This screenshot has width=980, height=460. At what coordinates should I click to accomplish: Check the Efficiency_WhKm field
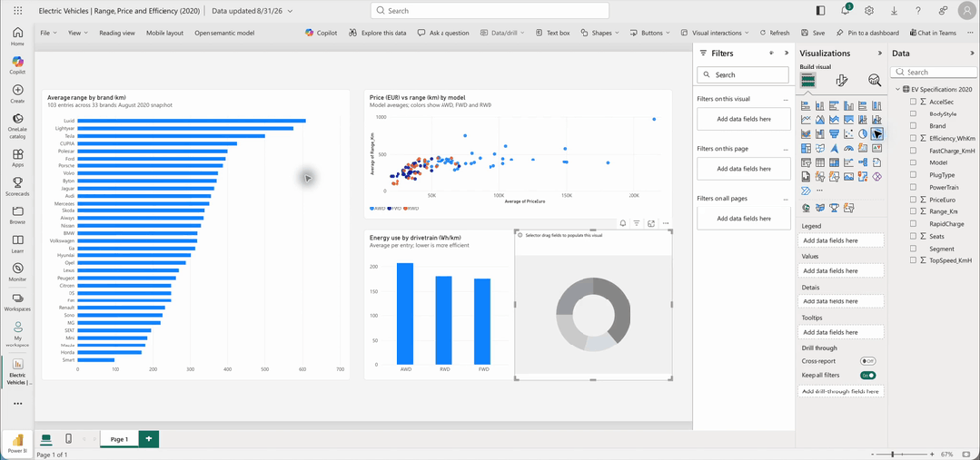[x=913, y=138]
